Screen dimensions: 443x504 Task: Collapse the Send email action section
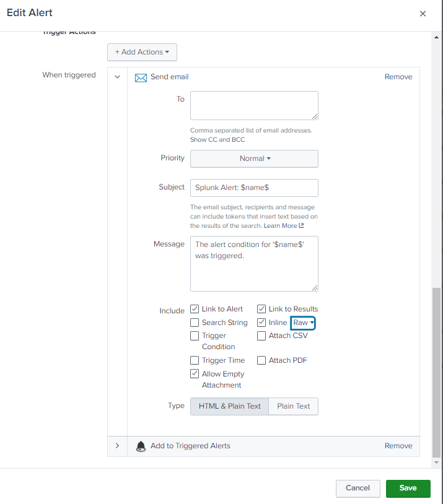pyautogui.click(x=118, y=77)
